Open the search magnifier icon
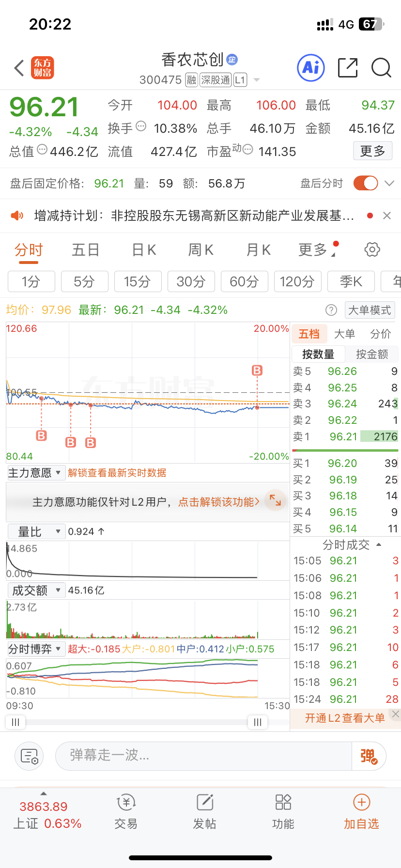Image resolution: width=401 pixels, height=868 pixels. pos(381,68)
